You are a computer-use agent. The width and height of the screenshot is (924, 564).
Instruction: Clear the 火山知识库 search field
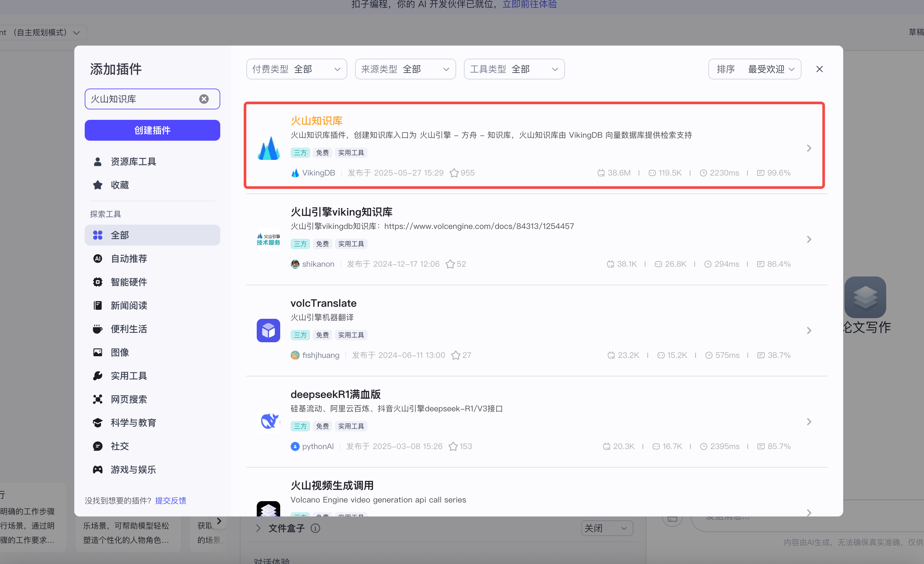click(x=204, y=99)
